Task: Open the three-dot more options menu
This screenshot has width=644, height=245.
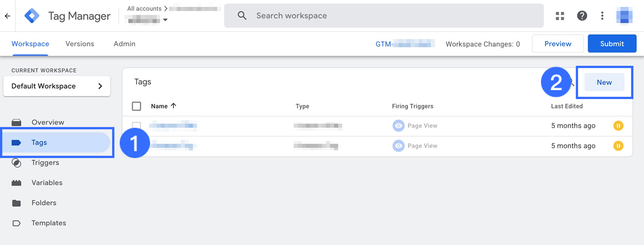Action: coord(602,16)
